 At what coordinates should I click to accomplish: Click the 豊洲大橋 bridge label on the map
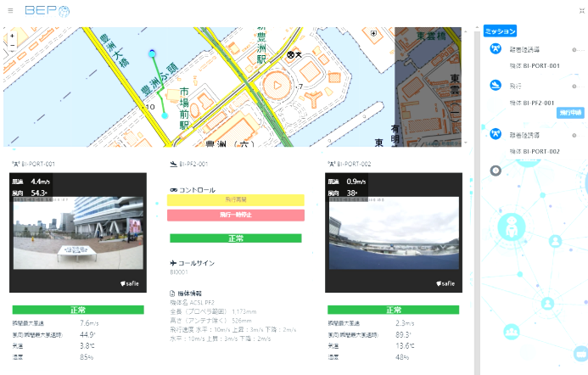click(115, 51)
